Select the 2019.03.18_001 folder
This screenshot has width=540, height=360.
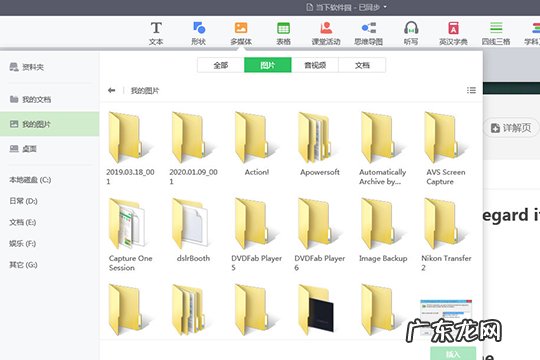[x=130, y=148]
